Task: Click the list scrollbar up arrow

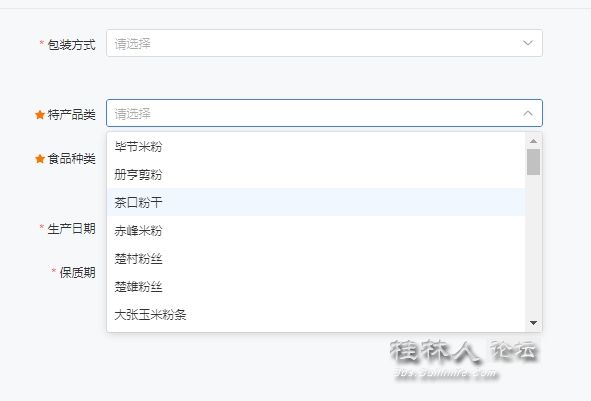Action: click(x=533, y=141)
